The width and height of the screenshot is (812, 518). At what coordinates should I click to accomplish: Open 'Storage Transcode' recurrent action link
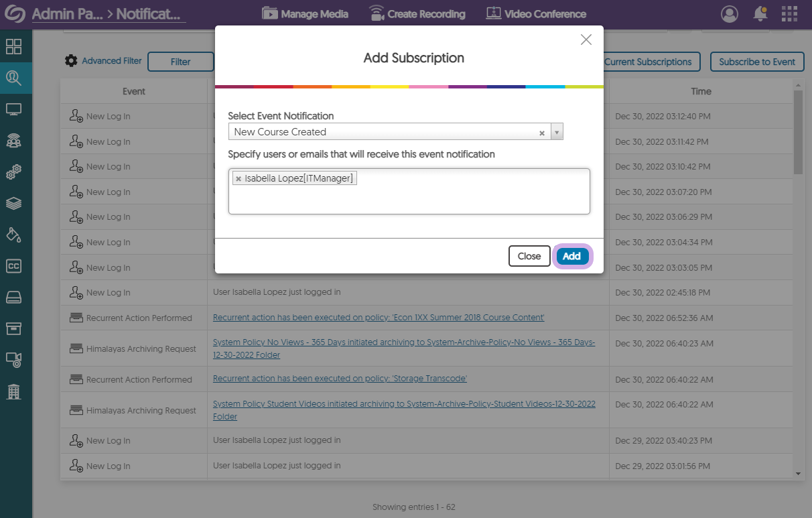[x=340, y=379]
